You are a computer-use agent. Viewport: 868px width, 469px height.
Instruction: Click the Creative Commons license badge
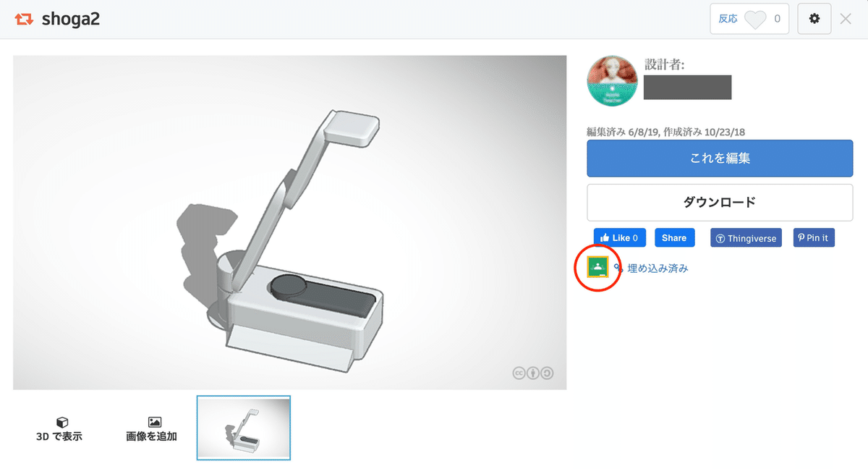pos(533,373)
